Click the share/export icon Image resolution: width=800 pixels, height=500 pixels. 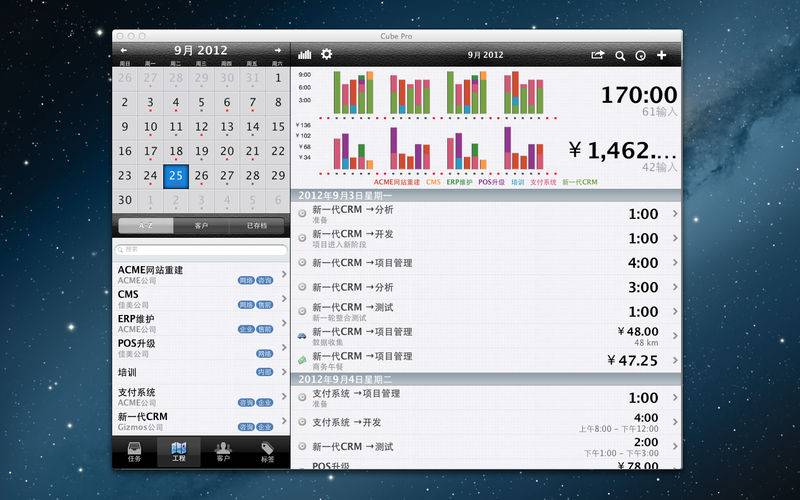coord(598,56)
